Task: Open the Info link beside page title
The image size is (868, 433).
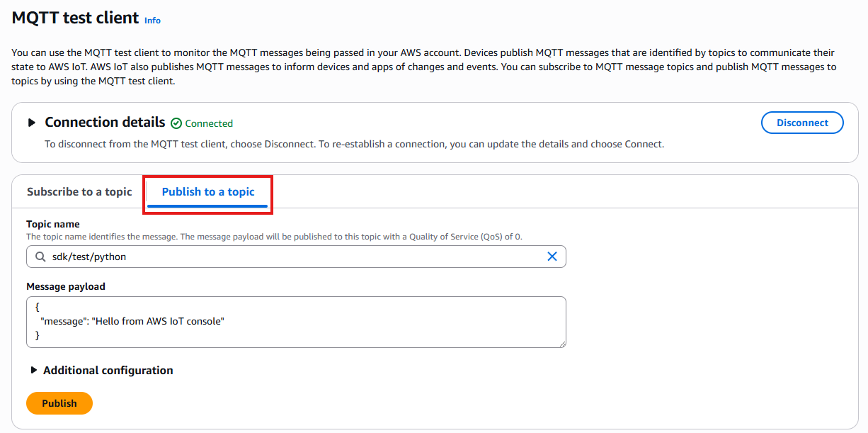Action: 152,21
